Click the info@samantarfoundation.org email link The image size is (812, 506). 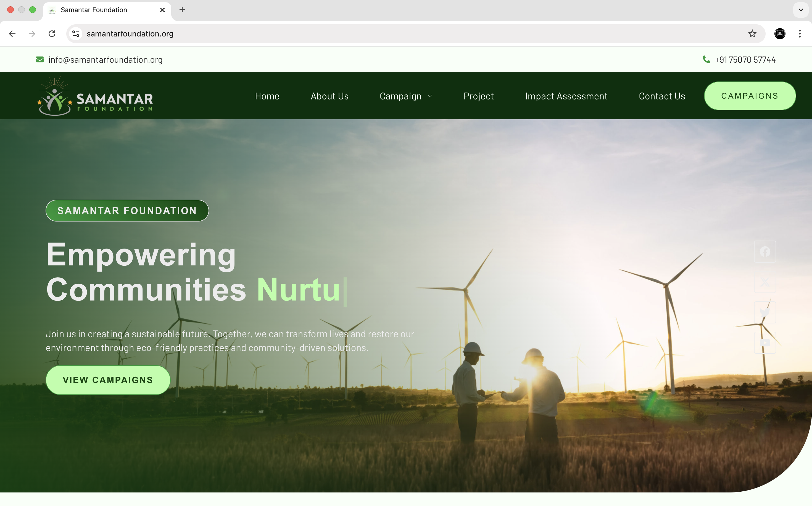pos(106,60)
